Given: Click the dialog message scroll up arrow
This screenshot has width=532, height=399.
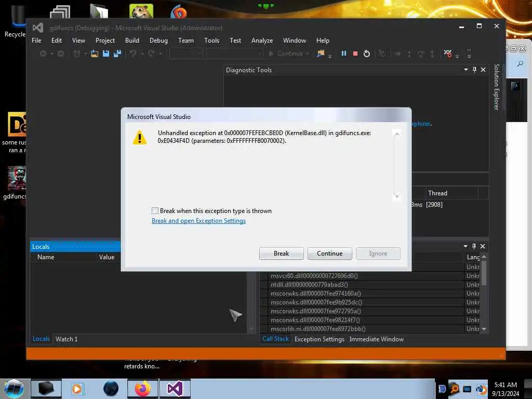Looking at the screenshot, I should tap(396, 134).
